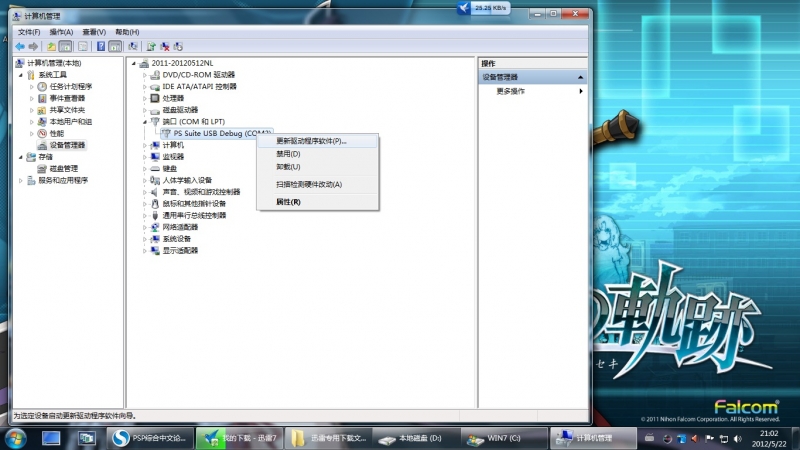The width and height of the screenshot is (800, 450).
Task: Click the Up one level folder icon
Action: 51,46
